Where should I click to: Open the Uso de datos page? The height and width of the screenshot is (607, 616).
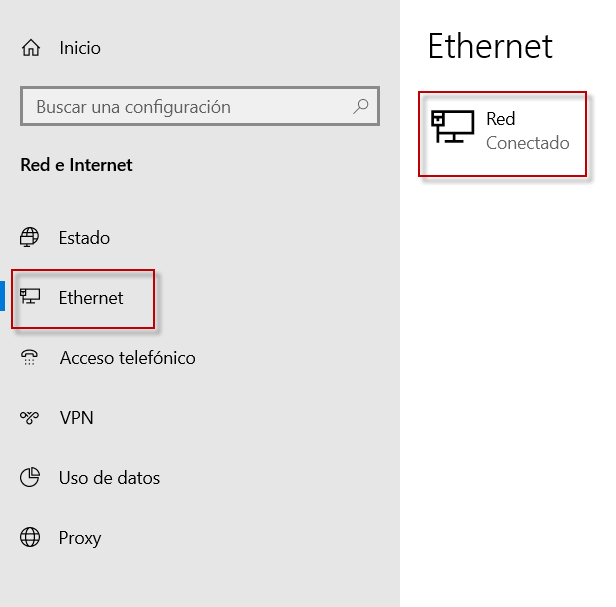[109, 478]
